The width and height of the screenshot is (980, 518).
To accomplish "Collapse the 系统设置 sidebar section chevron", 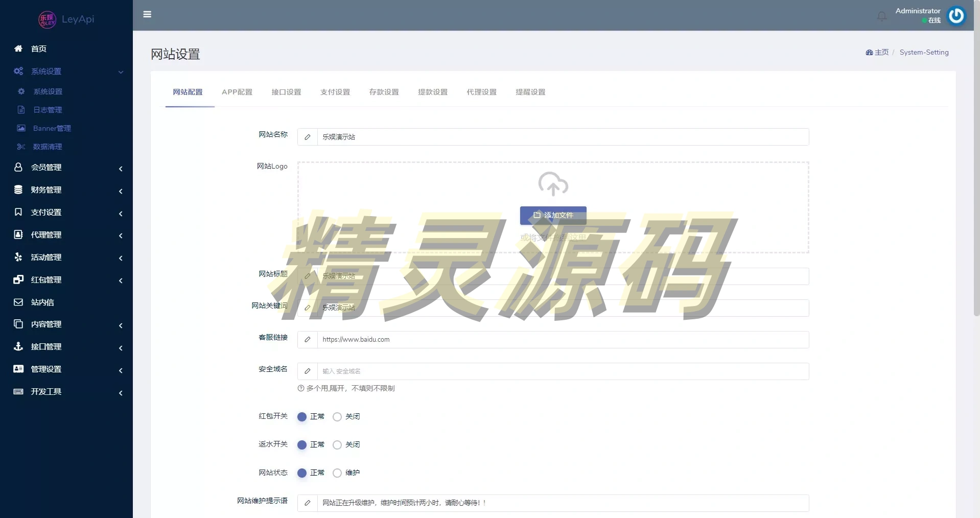I will tap(121, 72).
